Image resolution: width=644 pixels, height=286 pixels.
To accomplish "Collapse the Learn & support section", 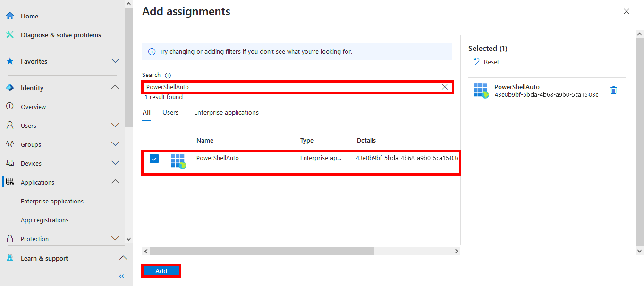I will 123,258.
